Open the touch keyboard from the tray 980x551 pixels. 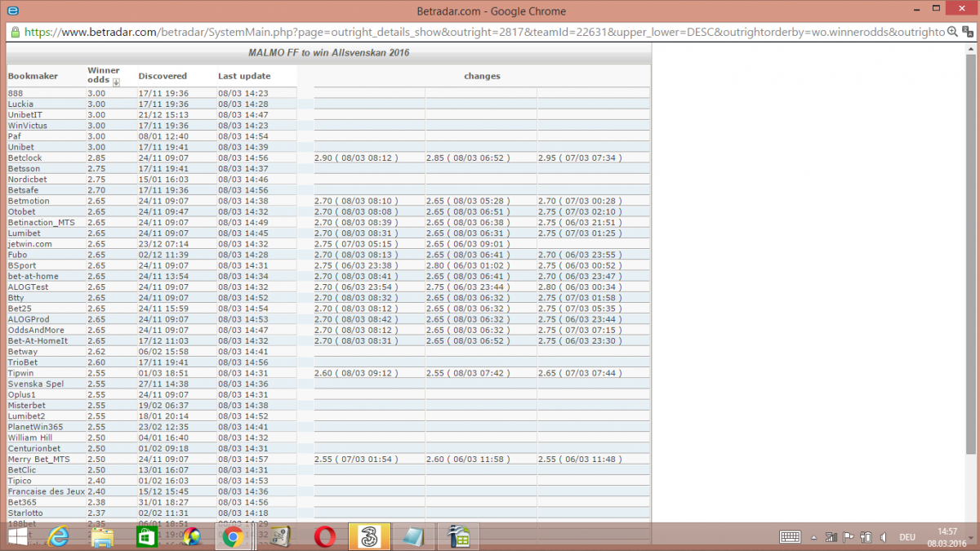coord(790,536)
